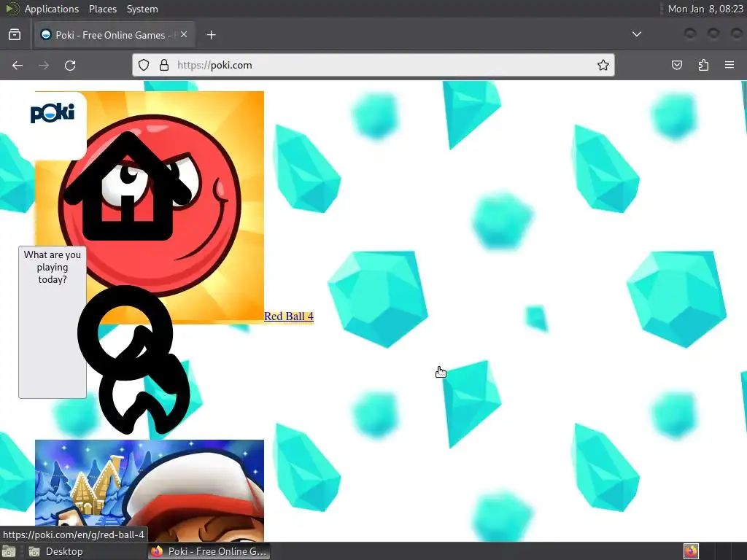747x560 pixels.
Task: Open the Extensions puzzle icon
Action: click(703, 65)
